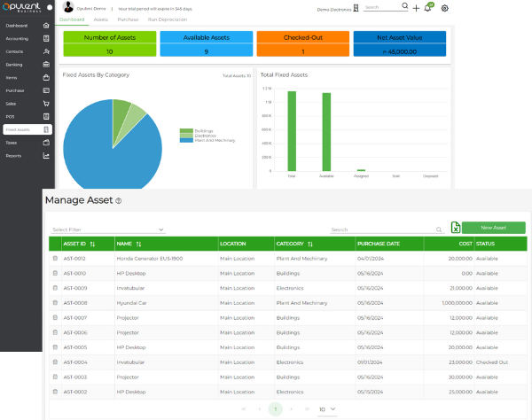
Task: Click the delete icon for AST-0012 row
Action: (54, 258)
